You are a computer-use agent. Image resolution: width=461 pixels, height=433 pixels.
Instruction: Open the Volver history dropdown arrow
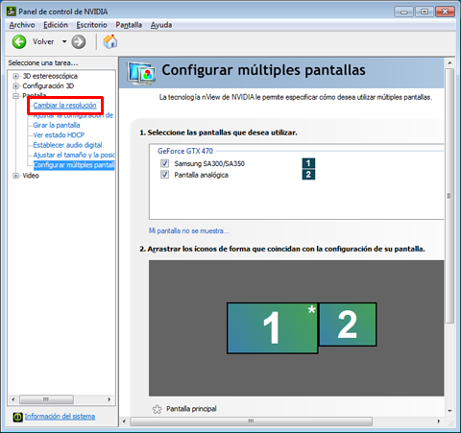(x=64, y=42)
